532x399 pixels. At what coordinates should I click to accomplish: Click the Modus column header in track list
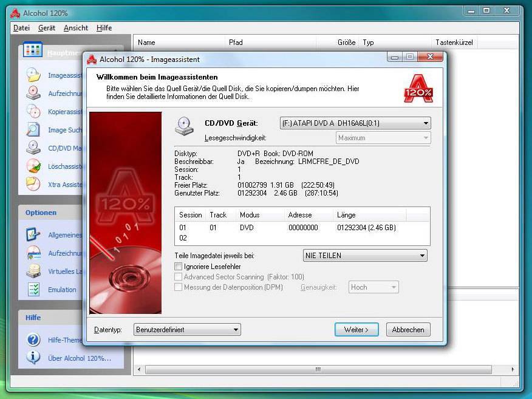coord(260,215)
